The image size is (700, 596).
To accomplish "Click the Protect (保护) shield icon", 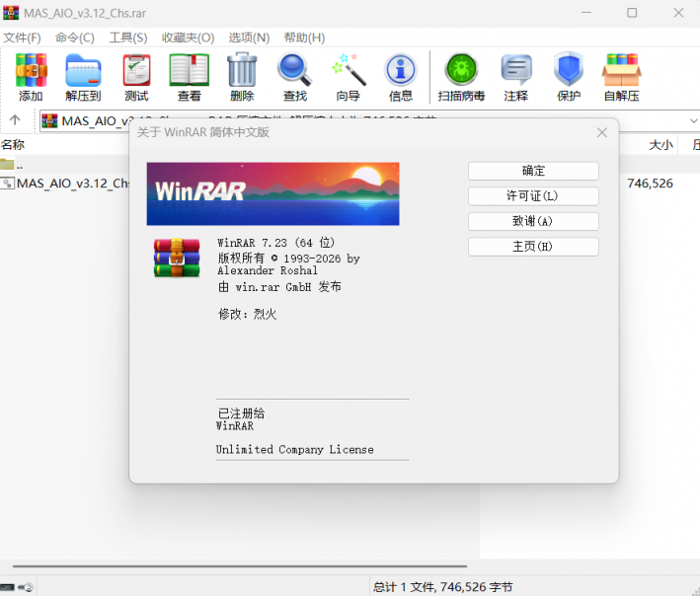I will (569, 77).
